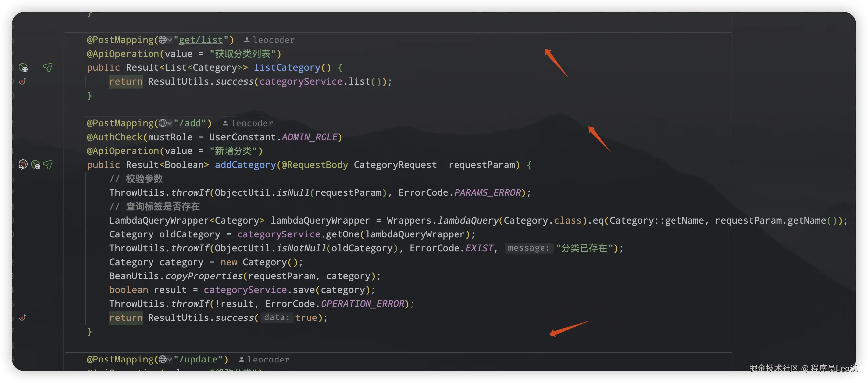868x383 pixels.
Task: Click the HTTP request send icon beside addCategory
Action: point(48,164)
